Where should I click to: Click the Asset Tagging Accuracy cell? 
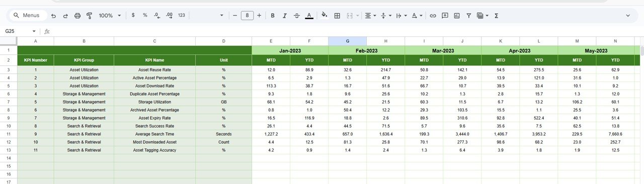(154, 150)
